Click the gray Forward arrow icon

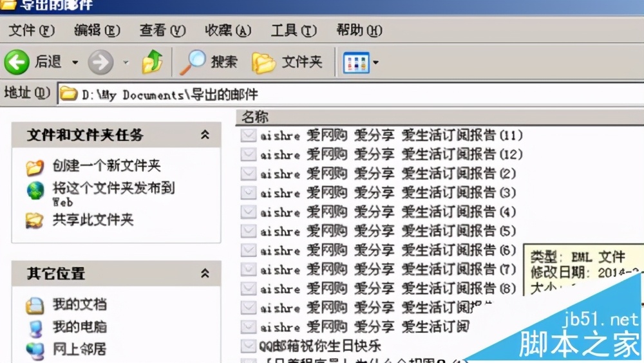[100, 62]
